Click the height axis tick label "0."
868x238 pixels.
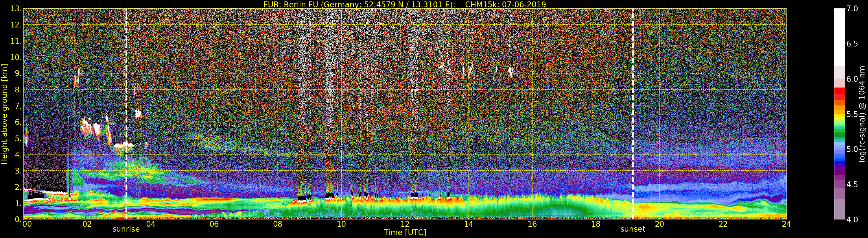click(x=18, y=219)
